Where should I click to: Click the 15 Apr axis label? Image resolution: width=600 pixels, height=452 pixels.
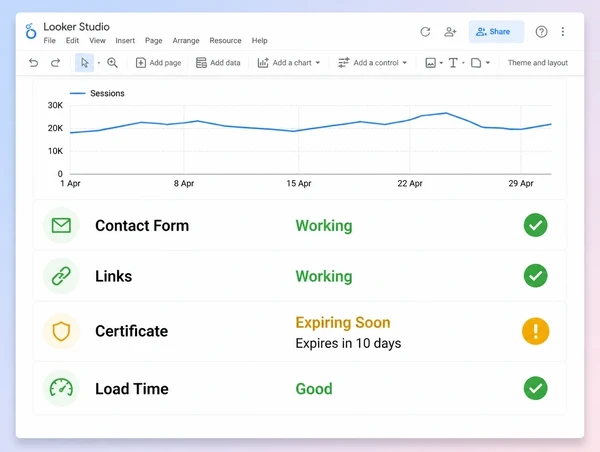coord(299,183)
